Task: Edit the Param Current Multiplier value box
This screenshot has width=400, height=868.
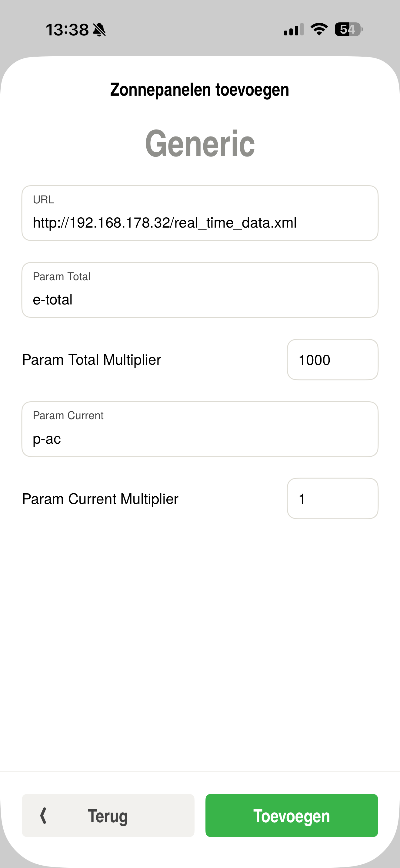Action: point(332,499)
